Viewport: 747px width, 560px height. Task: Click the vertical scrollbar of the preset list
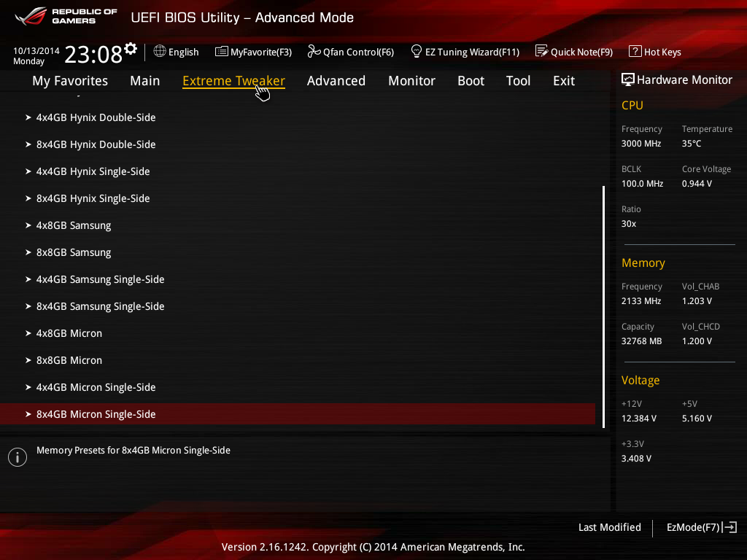(x=603, y=307)
